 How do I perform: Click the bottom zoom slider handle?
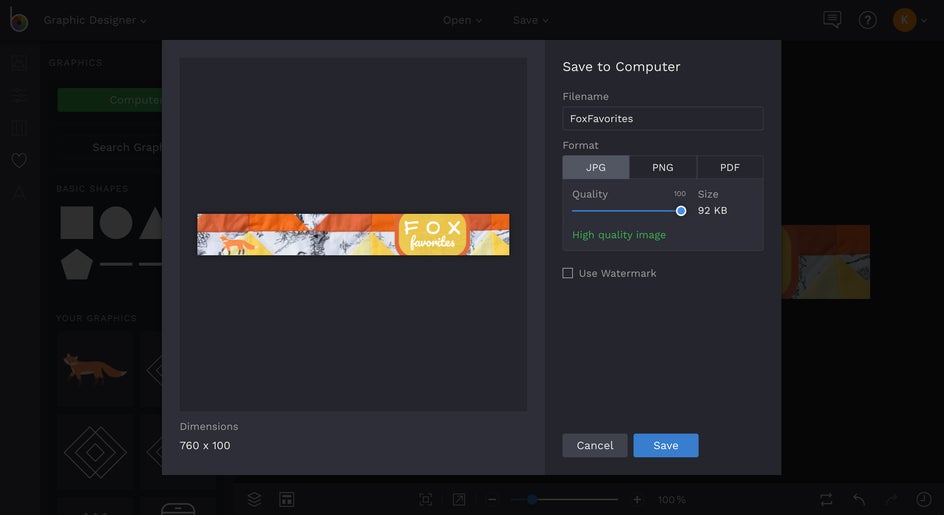click(x=532, y=499)
